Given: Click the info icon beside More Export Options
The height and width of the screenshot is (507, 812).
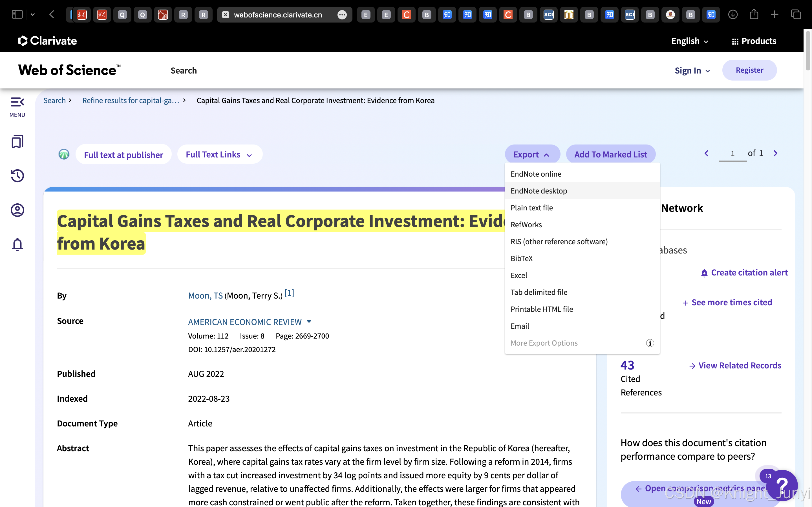Looking at the screenshot, I should pos(650,343).
